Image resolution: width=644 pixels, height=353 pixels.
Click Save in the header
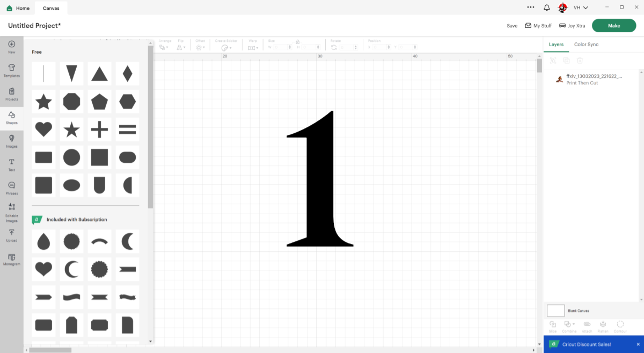click(512, 26)
